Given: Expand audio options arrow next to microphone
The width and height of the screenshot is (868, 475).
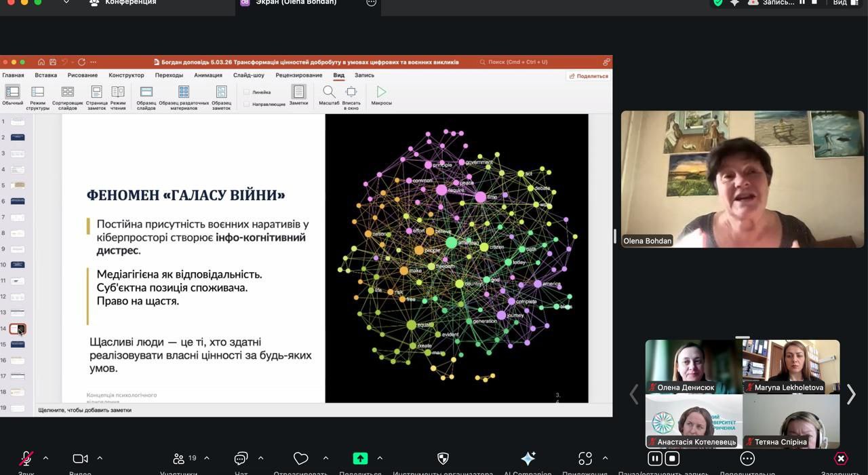Looking at the screenshot, I should coord(45,458).
